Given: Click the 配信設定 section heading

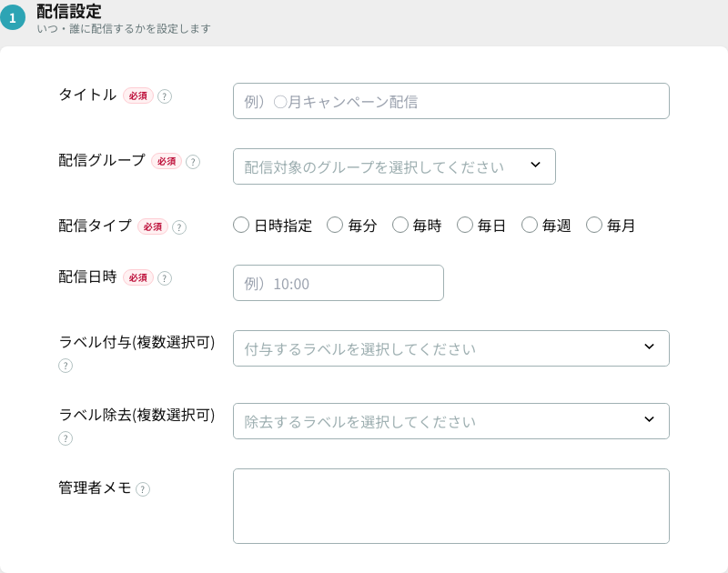Looking at the screenshot, I should [69, 11].
